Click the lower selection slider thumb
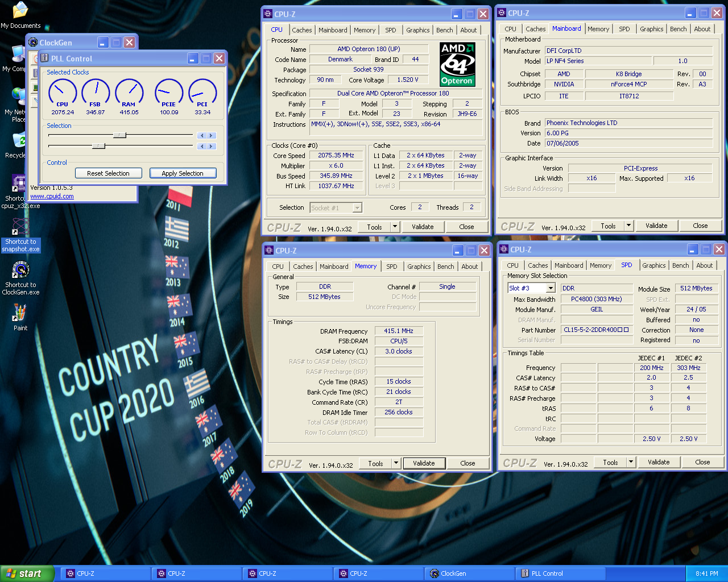 (x=98, y=146)
